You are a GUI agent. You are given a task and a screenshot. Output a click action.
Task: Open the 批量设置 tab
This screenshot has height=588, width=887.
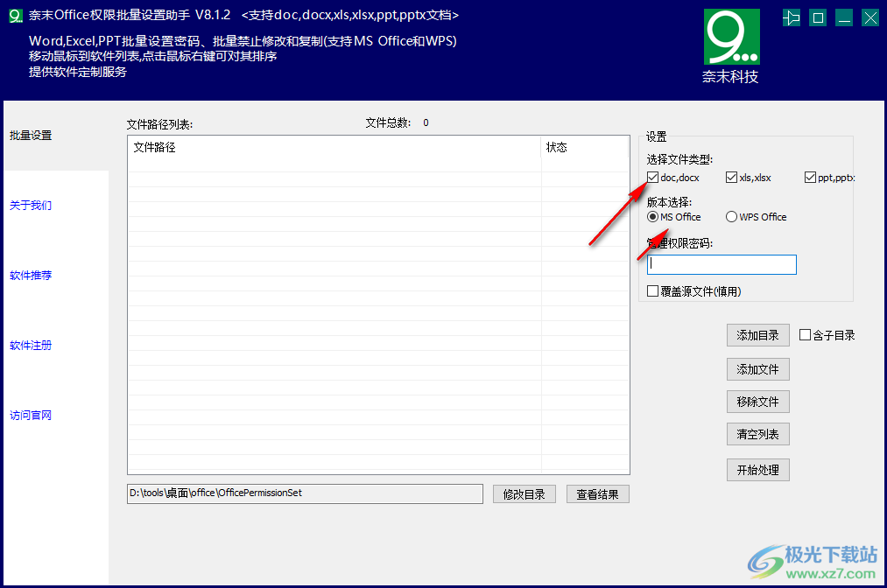click(32, 136)
